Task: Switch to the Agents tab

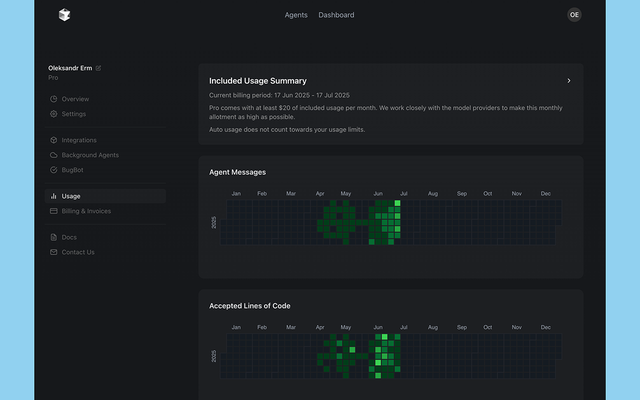Action: click(296, 15)
